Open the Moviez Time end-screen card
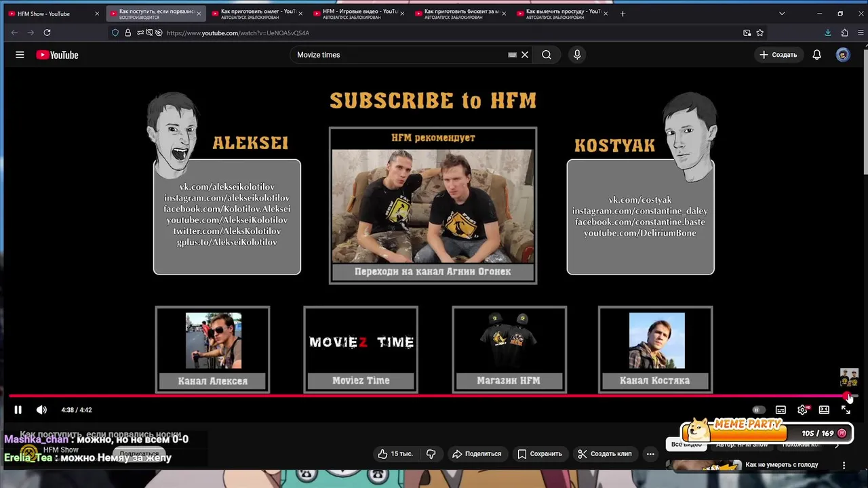The width and height of the screenshot is (868, 488). pos(361,350)
